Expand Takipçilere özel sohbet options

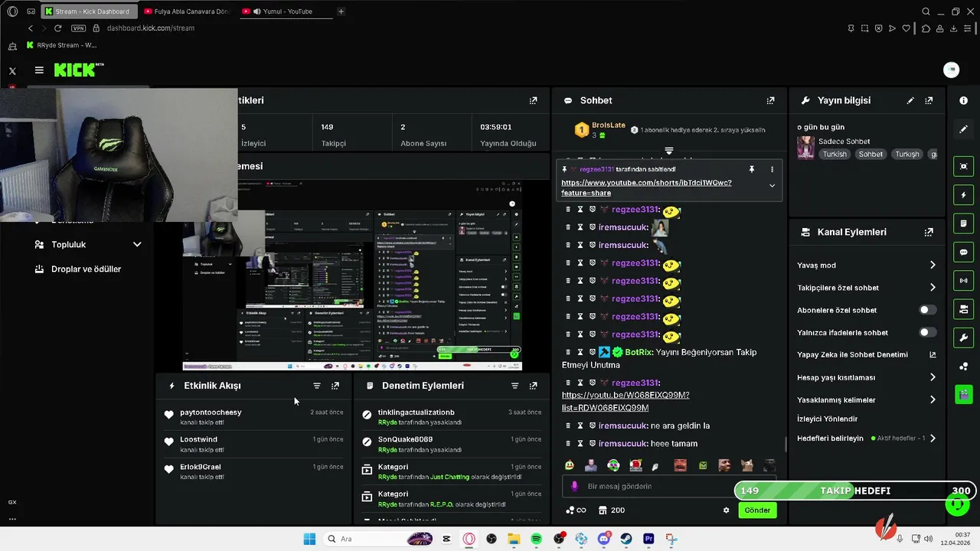tap(933, 288)
